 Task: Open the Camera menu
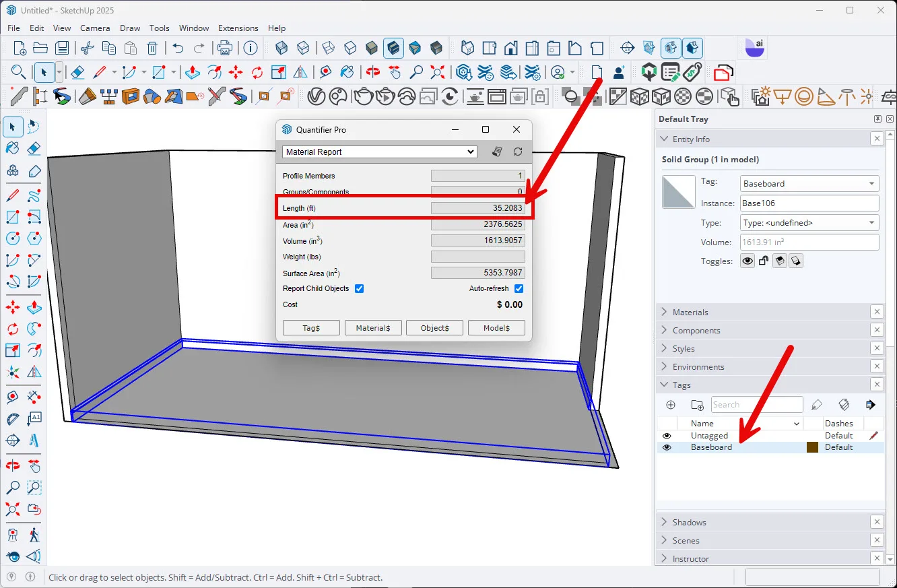(95, 28)
